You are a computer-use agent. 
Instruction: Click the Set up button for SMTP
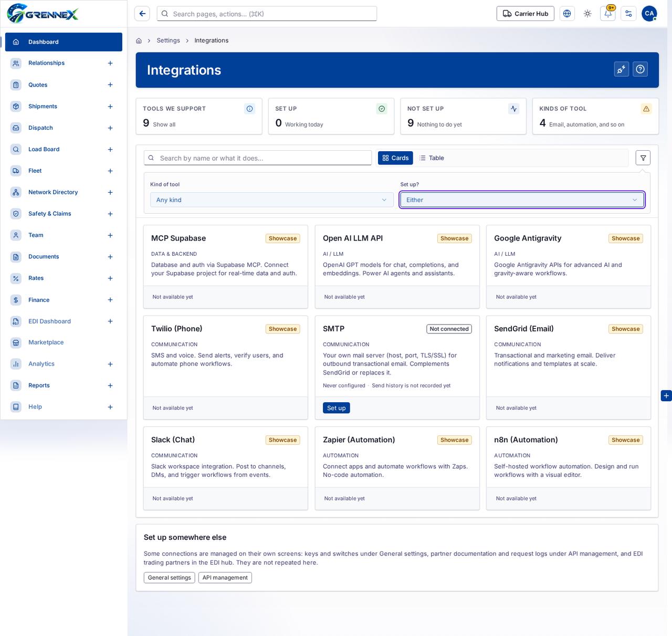click(x=337, y=408)
